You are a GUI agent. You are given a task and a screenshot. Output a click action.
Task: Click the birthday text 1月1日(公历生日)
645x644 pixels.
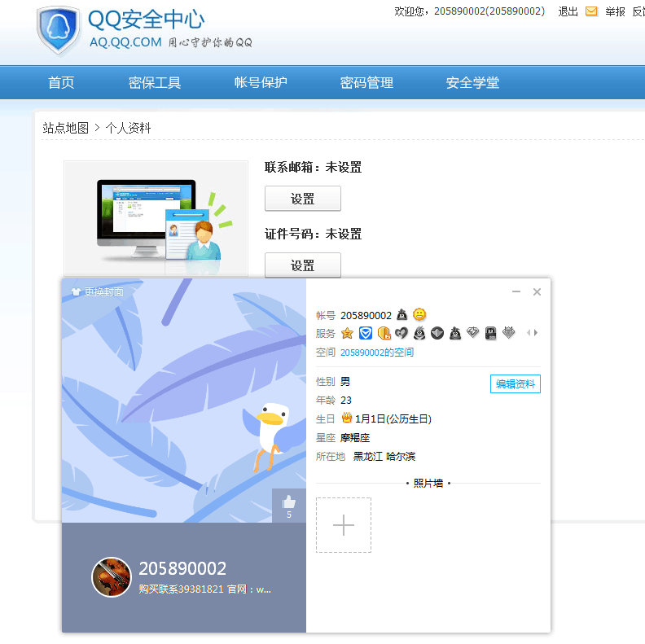(x=393, y=419)
